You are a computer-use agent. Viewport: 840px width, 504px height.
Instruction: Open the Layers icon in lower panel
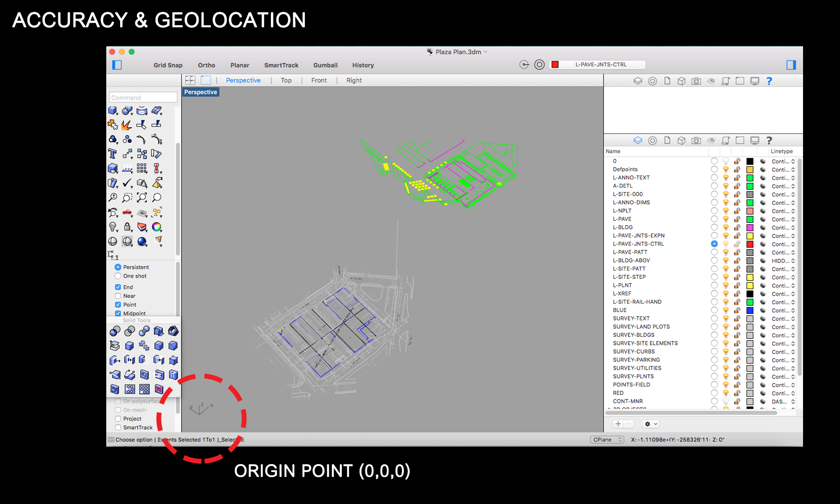coord(638,140)
